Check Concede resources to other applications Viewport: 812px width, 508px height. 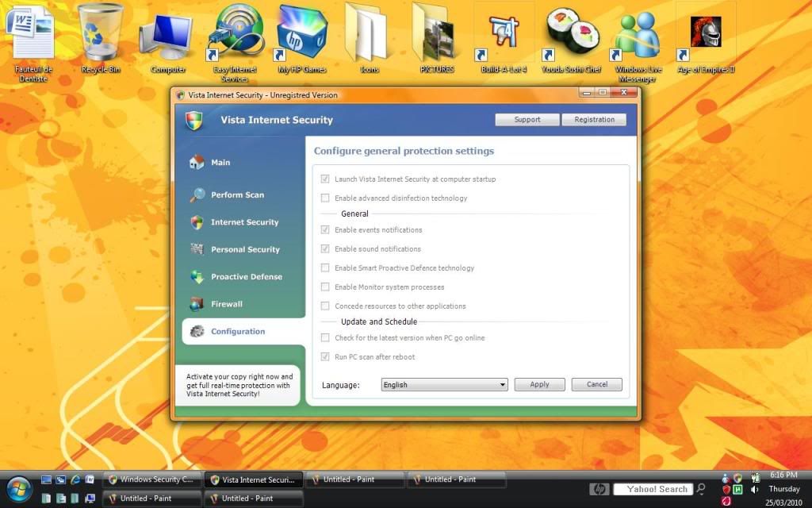pyautogui.click(x=325, y=306)
